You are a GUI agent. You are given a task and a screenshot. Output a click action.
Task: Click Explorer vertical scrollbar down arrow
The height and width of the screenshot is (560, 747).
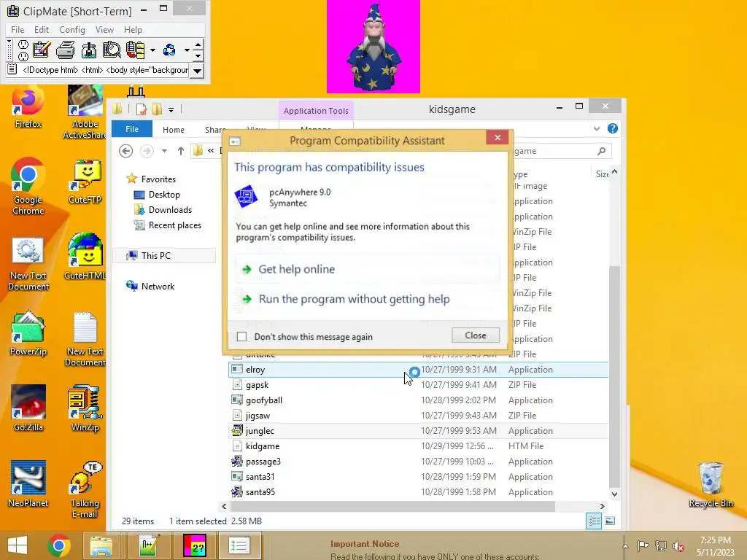coord(614,494)
